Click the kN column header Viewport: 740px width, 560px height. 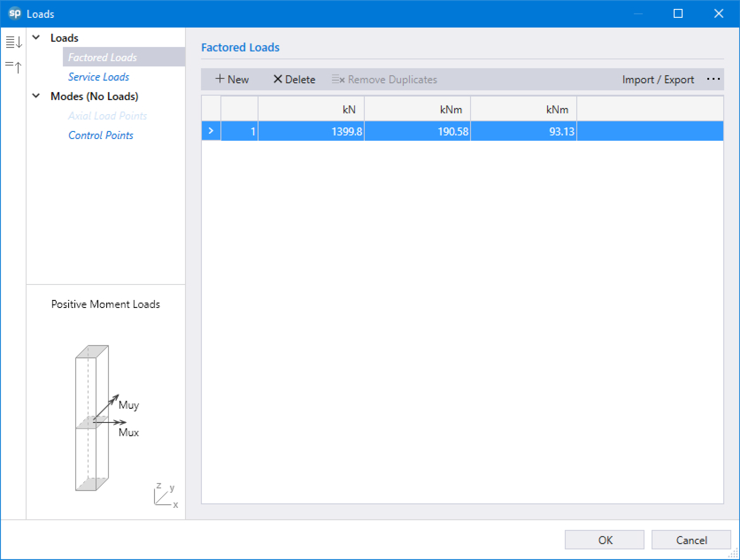tap(311, 109)
